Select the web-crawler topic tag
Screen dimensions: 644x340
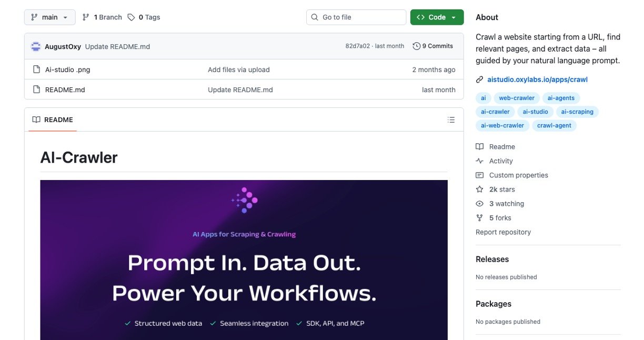516,98
